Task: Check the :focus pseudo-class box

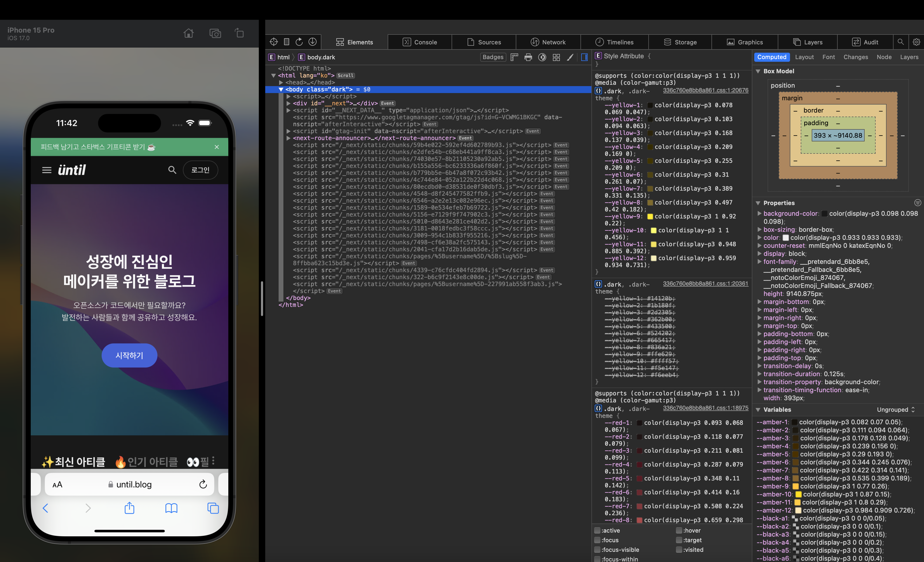Action: 597,540
